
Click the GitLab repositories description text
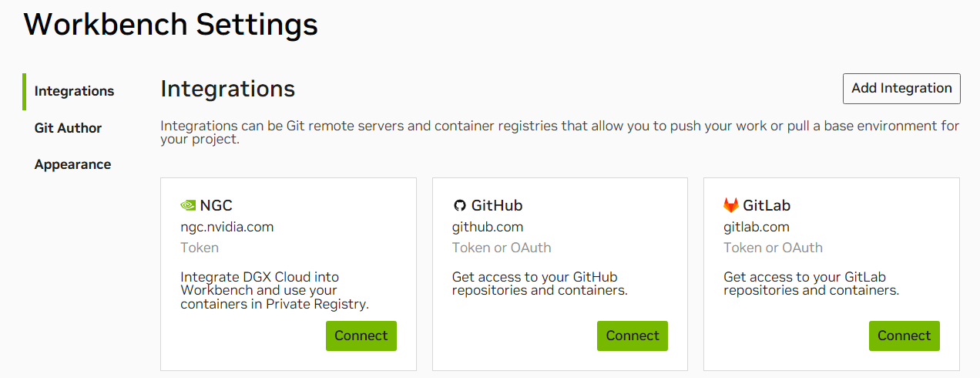(x=812, y=284)
